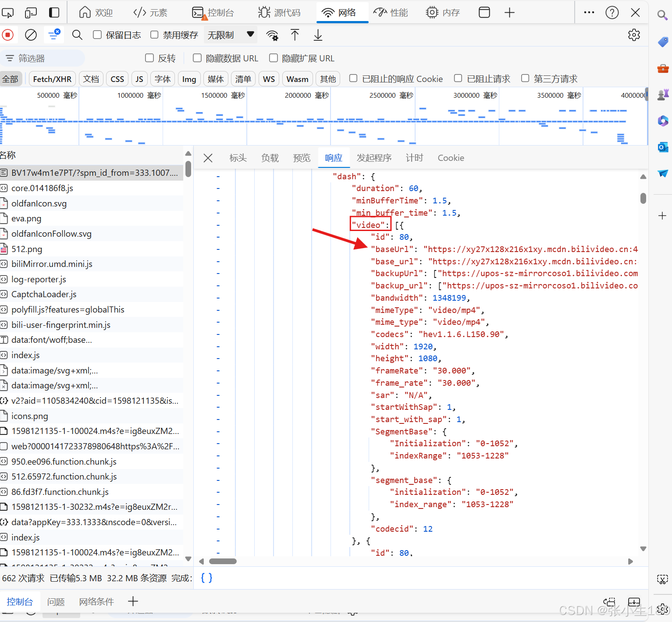Open network settings gear icon
Image resolution: width=672 pixels, height=622 pixels.
(x=634, y=35)
